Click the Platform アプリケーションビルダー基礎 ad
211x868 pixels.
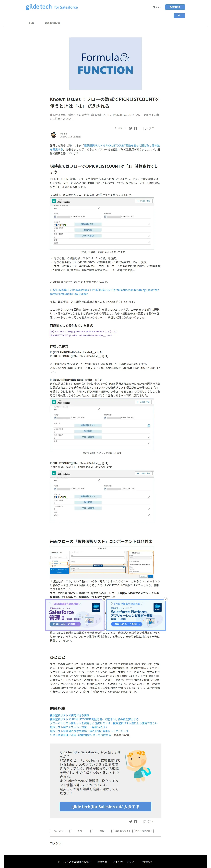pyautogui.click(x=136, y=615)
